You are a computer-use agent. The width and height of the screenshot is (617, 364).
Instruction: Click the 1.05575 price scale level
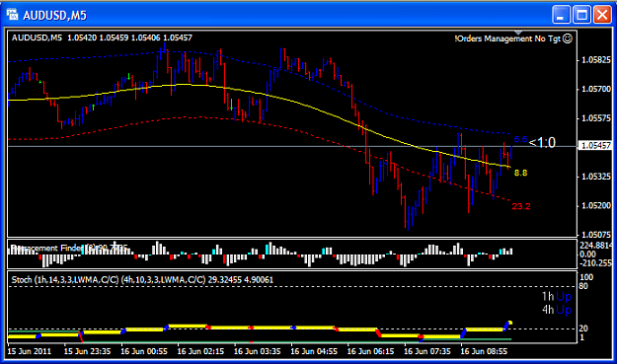click(596, 118)
